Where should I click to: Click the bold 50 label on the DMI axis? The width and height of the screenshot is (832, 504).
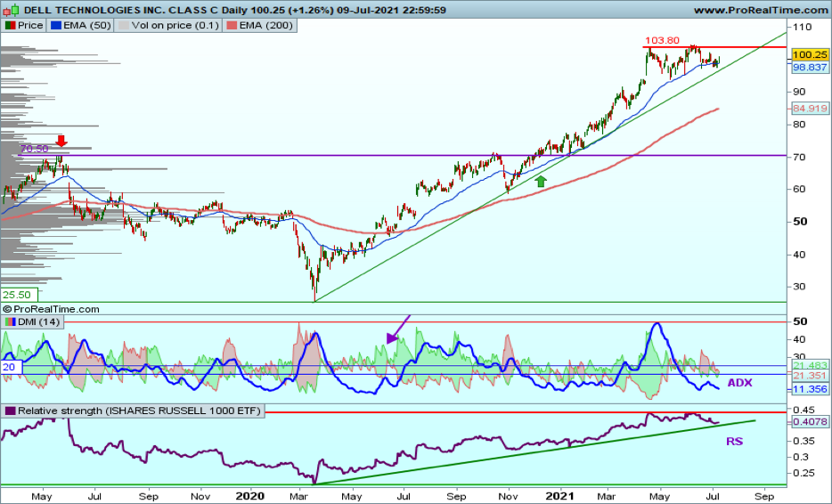[800, 321]
